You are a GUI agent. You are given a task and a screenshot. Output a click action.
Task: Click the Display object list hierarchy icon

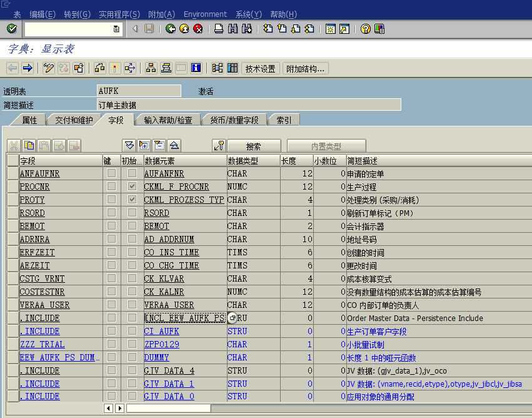(151, 68)
